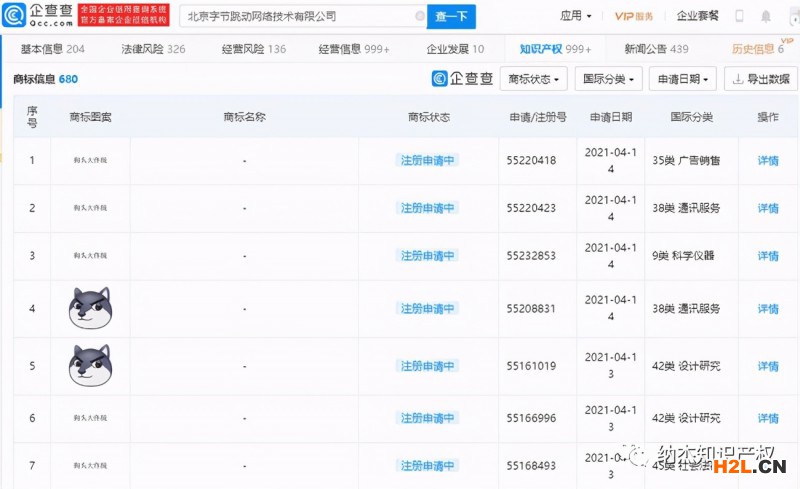Click 详情 link for row 1
This screenshot has width=800, height=489.
tap(767, 160)
